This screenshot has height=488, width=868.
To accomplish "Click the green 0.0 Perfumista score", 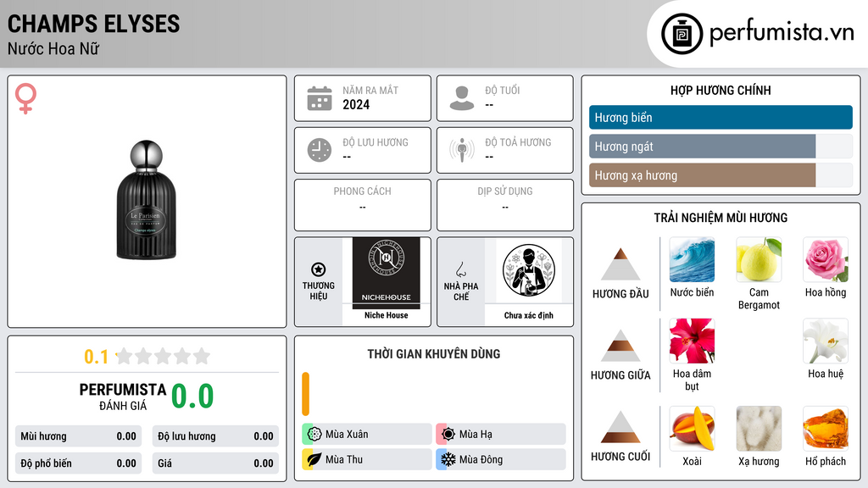I will click(x=192, y=396).
